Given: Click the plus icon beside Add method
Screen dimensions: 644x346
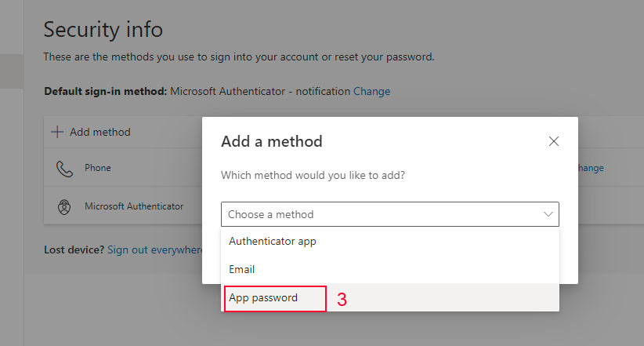Looking at the screenshot, I should (x=57, y=132).
